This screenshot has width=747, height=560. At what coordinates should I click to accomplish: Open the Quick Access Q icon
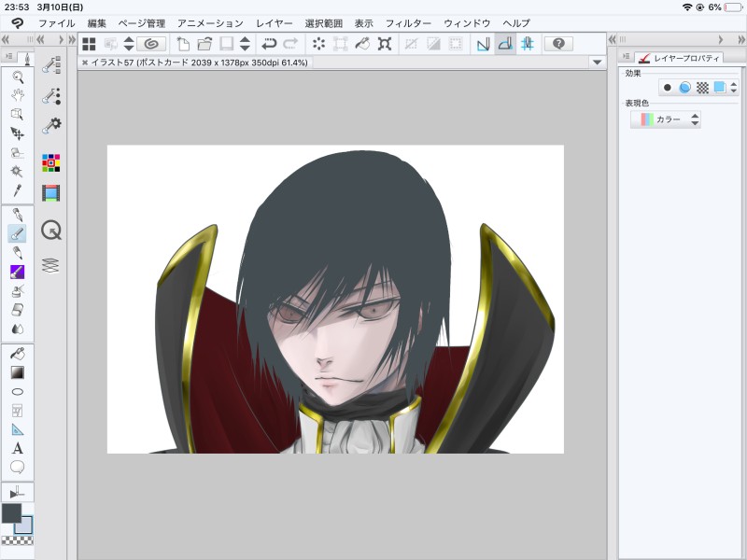(x=51, y=231)
